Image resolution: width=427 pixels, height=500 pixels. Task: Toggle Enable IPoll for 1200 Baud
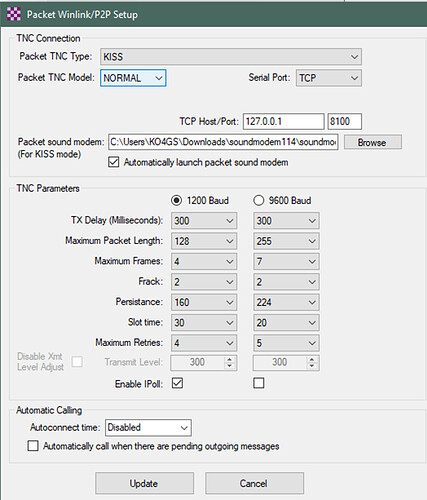tap(177, 383)
